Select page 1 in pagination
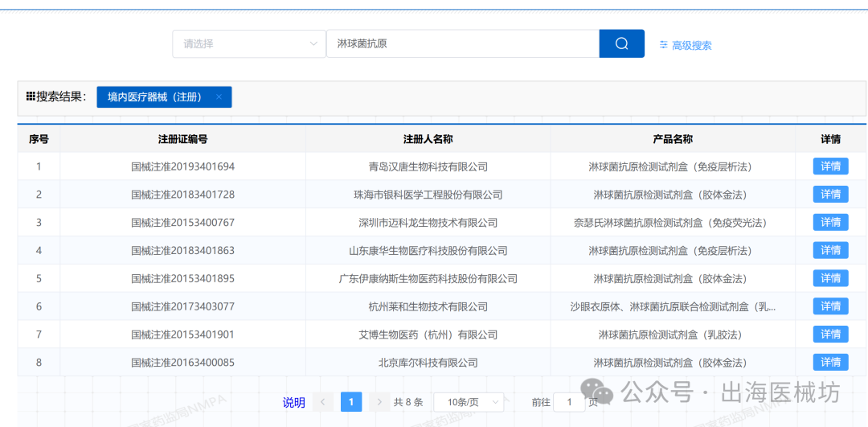 point(351,402)
